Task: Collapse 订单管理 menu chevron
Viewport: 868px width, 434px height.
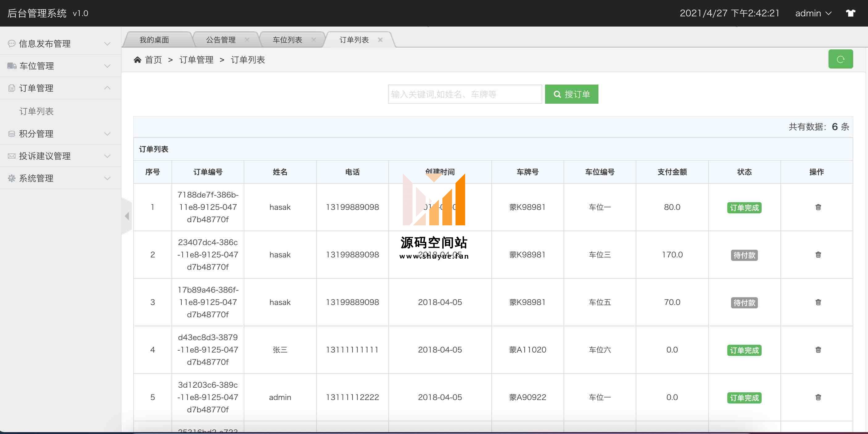Action: [107, 88]
